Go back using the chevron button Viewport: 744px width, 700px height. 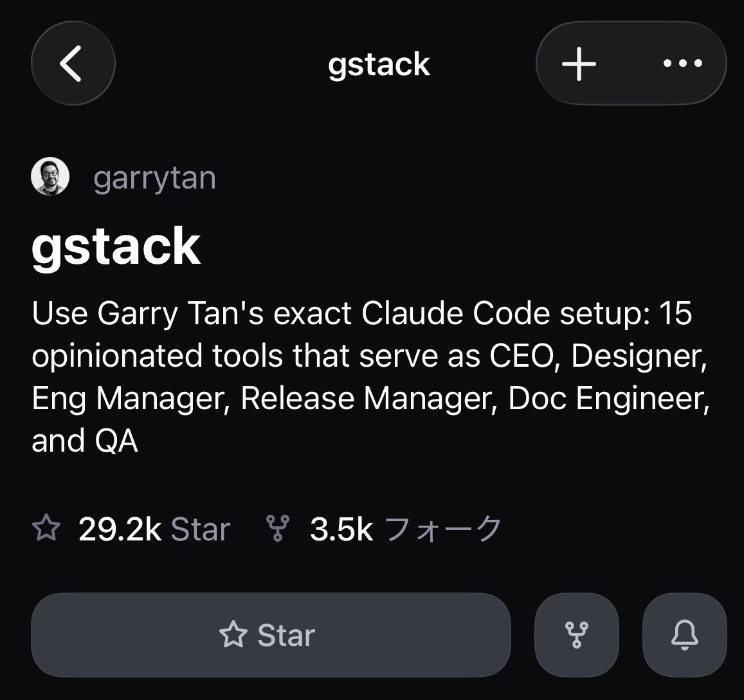click(x=73, y=63)
